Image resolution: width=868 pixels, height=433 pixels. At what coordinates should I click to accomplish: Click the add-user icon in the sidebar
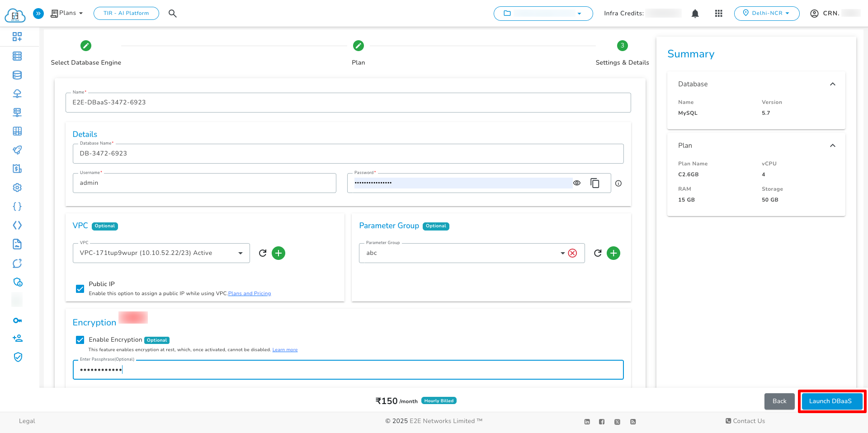pos(17,338)
